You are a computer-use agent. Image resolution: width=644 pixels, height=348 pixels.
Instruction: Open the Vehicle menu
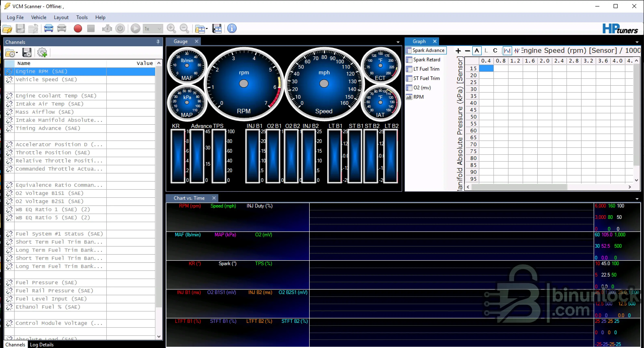pyautogui.click(x=39, y=17)
